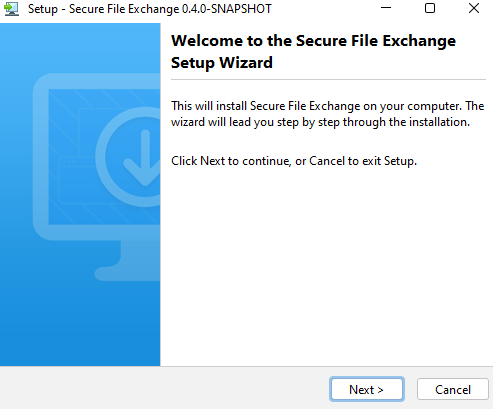Click the Setup installer icon in title bar

point(12,9)
